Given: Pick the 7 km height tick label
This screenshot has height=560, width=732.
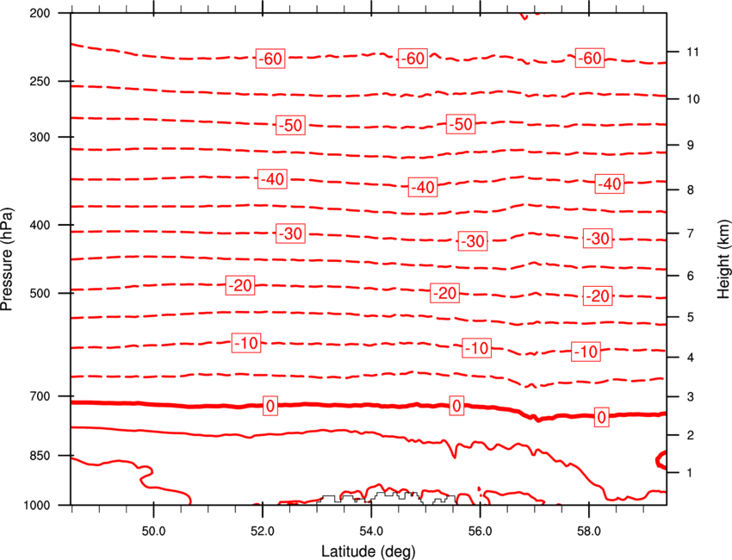Looking at the screenshot, I should (691, 233).
